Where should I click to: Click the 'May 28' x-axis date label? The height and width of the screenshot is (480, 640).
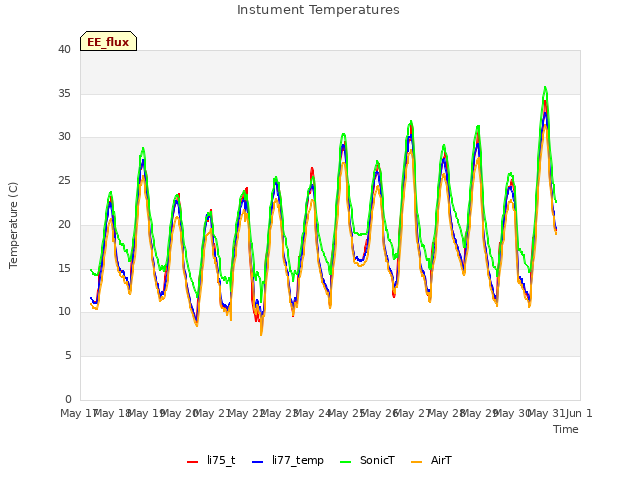pyautogui.click(x=446, y=413)
